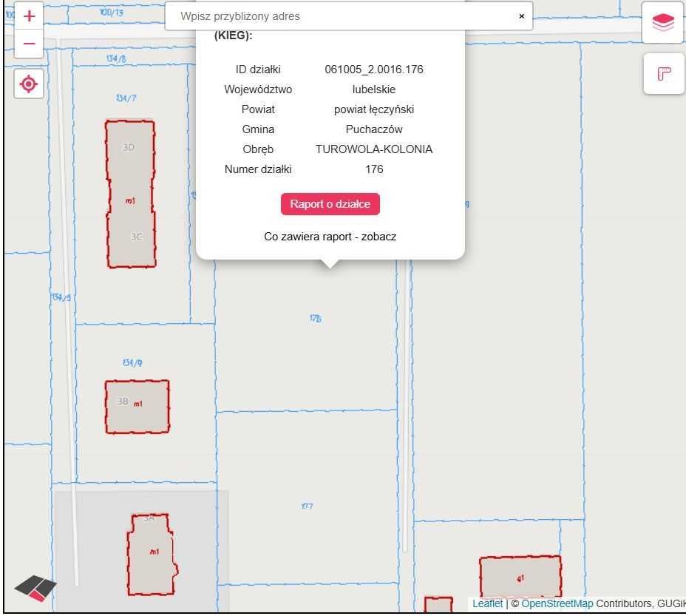
Task: Activate the measure tool icon
Action: [664, 73]
